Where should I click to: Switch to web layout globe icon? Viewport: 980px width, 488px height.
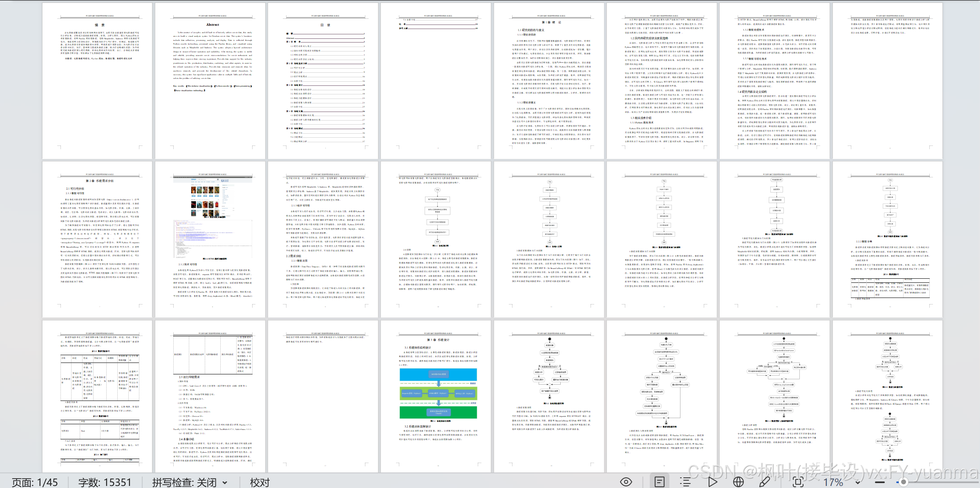pyautogui.click(x=738, y=482)
